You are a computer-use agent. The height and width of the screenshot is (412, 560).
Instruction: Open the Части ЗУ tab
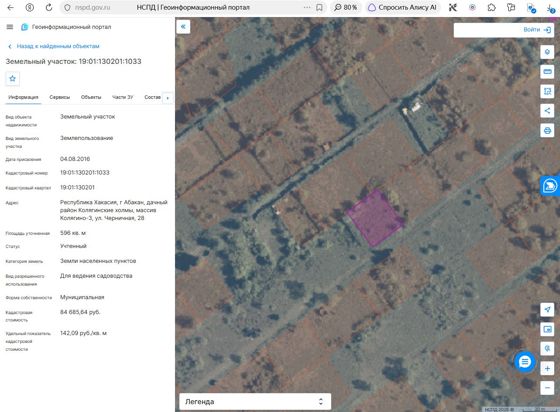point(122,97)
